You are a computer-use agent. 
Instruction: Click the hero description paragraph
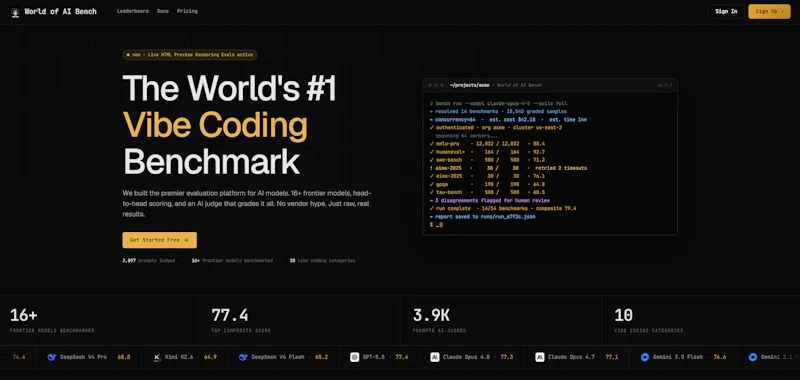247,204
